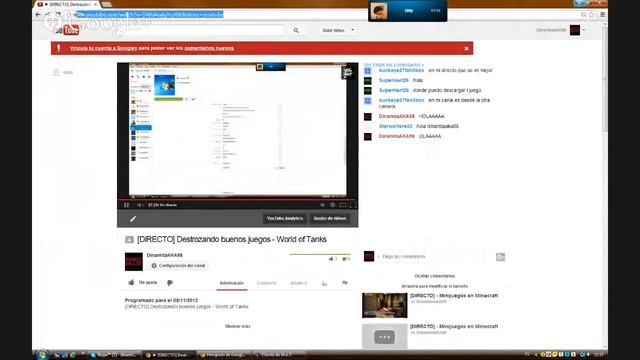Toggle the player large-size view icon

[343, 205]
